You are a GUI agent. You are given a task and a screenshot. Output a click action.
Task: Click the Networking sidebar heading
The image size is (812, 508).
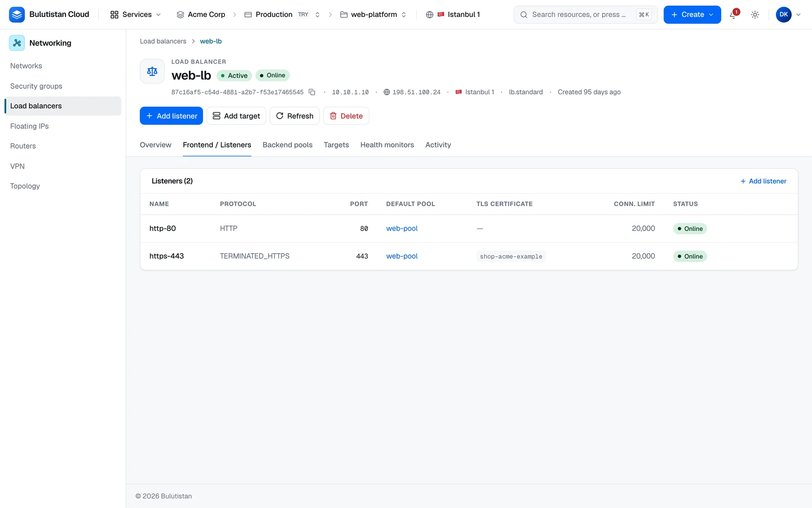click(50, 43)
